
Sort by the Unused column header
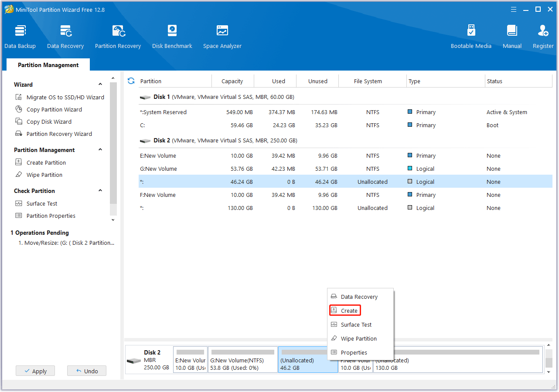pos(318,81)
